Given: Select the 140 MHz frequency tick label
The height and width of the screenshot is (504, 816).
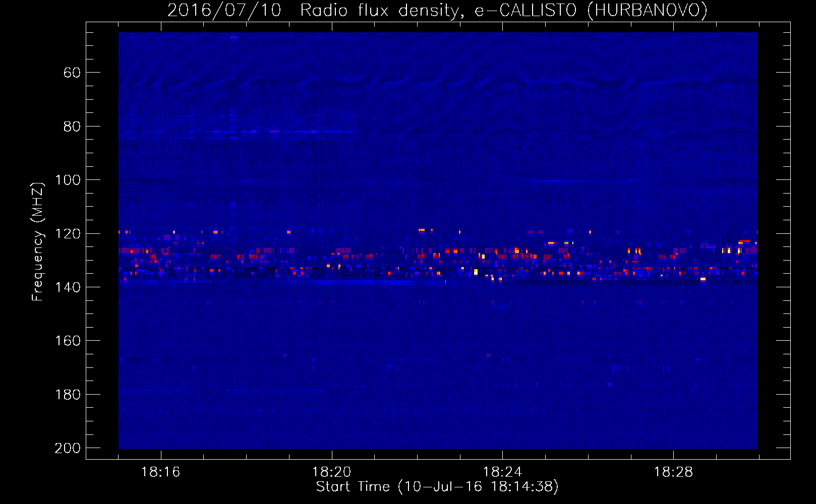Looking at the screenshot, I should tap(68, 287).
